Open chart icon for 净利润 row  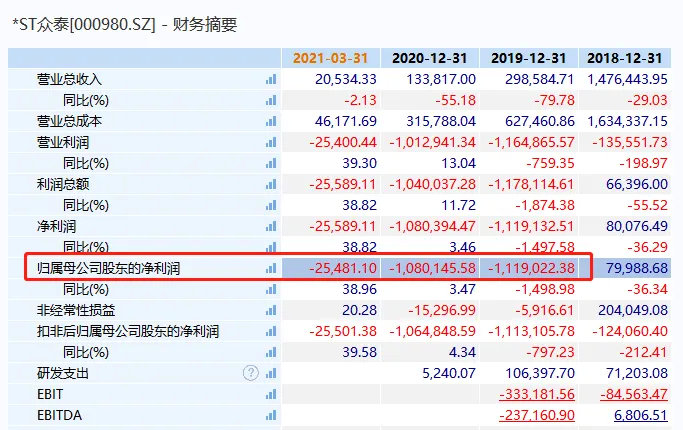(271, 226)
